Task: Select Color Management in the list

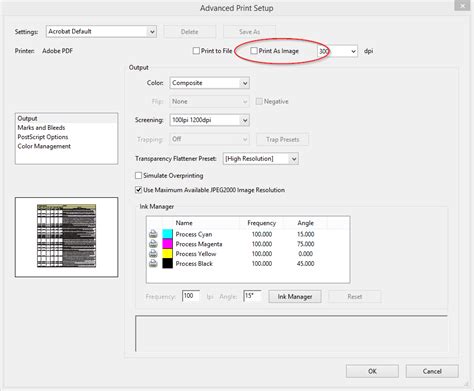Action: coord(44,146)
